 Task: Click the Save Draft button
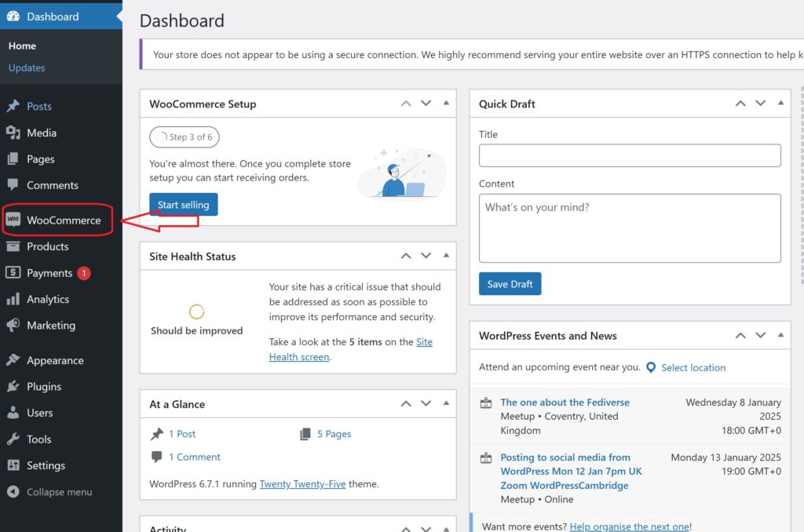[510, 284]
